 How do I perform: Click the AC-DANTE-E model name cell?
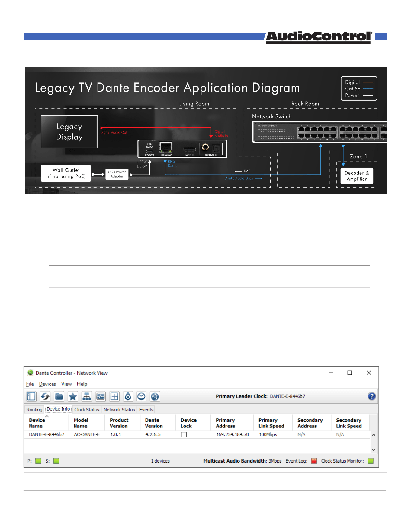pyautogui.click(x=87, y=434)
